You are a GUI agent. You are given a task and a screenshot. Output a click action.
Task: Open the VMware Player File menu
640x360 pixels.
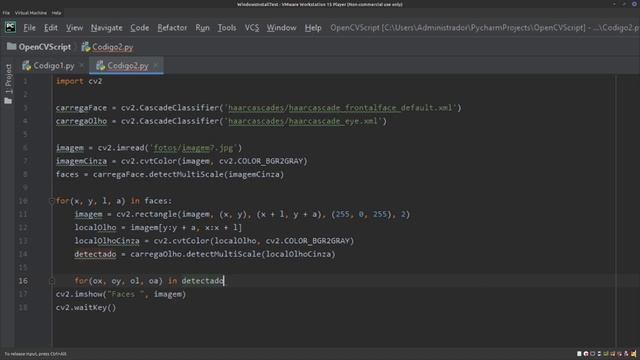click(6, 13)
